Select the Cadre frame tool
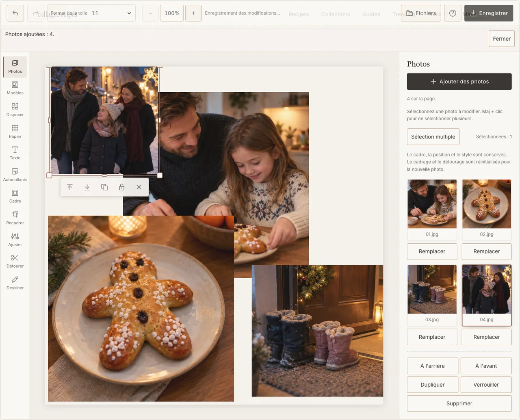520x420 pixels. pos(15,197)
